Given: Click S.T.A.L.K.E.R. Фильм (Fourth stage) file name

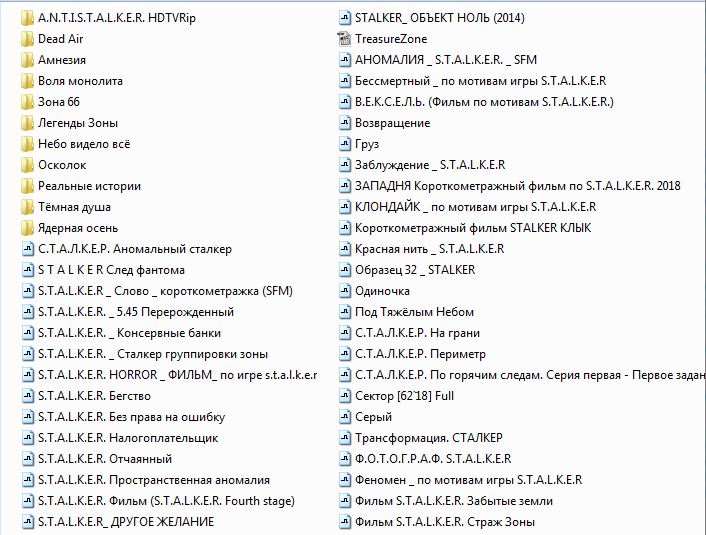Looking at the screenshot, I should tap(166, 501).
